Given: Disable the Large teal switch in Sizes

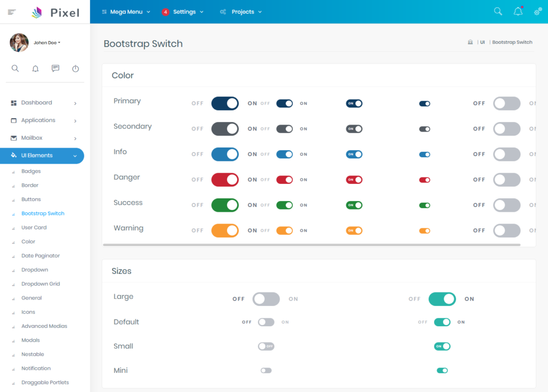Looking at the screenshot, I should tap(442, 299).
